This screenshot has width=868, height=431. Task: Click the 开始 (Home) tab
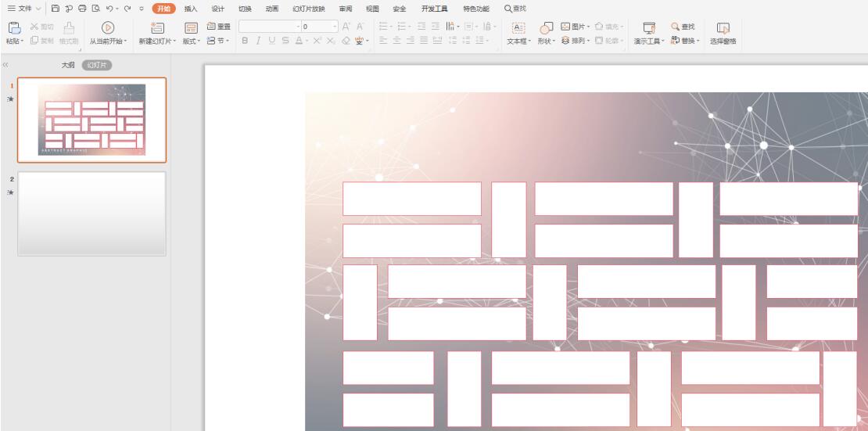click(x=164, y=9)
